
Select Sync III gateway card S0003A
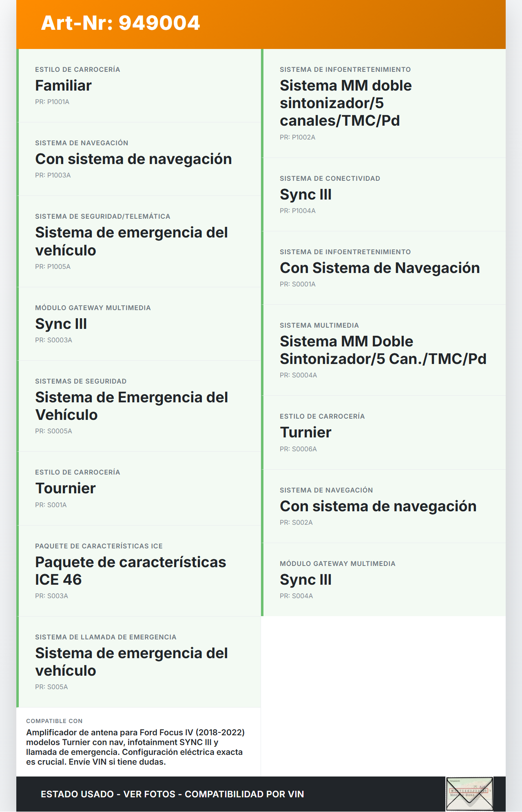coord(139,324)
